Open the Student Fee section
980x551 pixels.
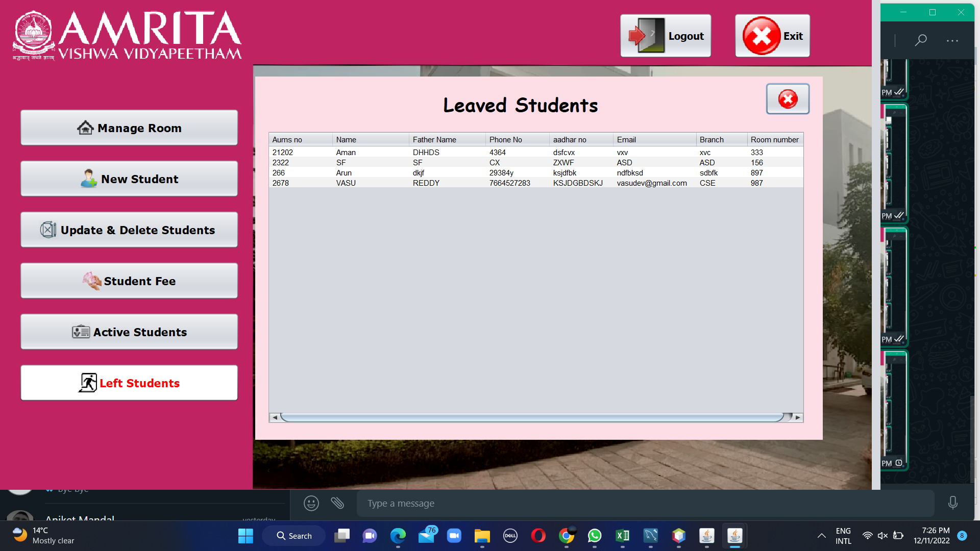coord(129,281)
